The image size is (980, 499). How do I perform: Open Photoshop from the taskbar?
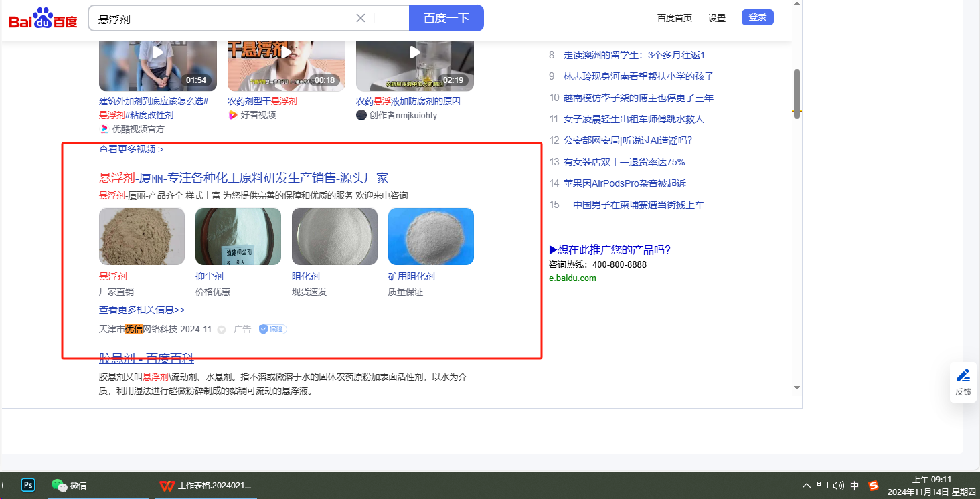(x=28, y=485)
